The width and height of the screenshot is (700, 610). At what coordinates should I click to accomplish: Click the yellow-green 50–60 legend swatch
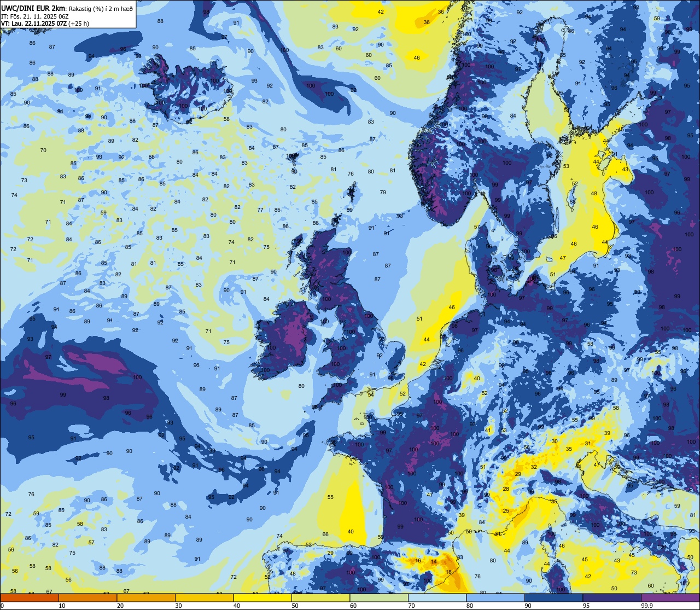point(320,597)
